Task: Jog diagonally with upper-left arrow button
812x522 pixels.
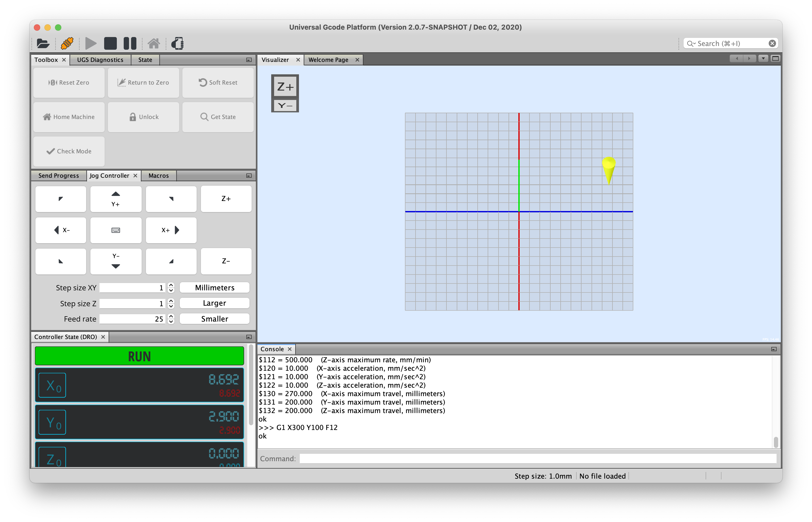Action: click(x=61, y=199)
